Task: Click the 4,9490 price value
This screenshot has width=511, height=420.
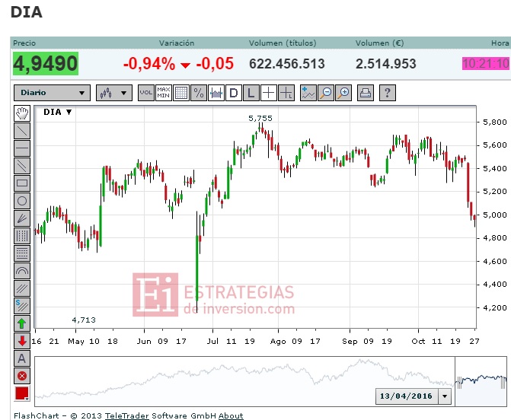Action: [46, 63]
